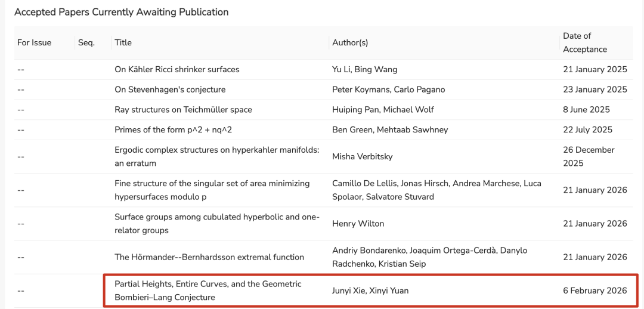This screenshot has height=309, width=644.
Task: Click author name Misha Verbitsky
Action: tap(362, 156)
